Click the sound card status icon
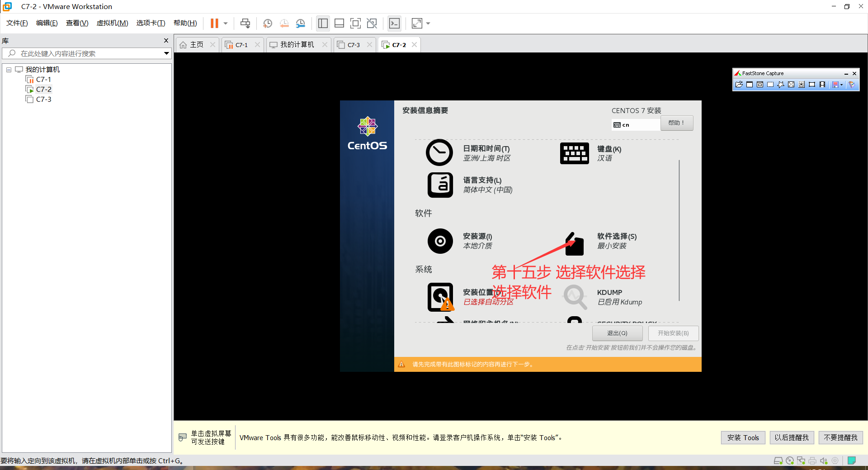The height and width of the screenshot is (470, 868). point(824,461)
